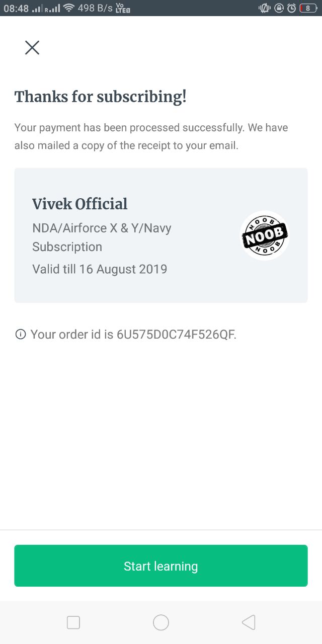Open recent apps square button
Image resolution: width=322 pixels, height=644 pixels.
click(73, 622)
